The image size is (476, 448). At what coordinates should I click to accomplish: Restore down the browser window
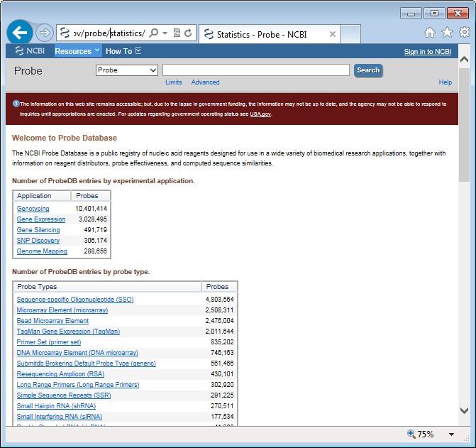[x=434, y=13]
